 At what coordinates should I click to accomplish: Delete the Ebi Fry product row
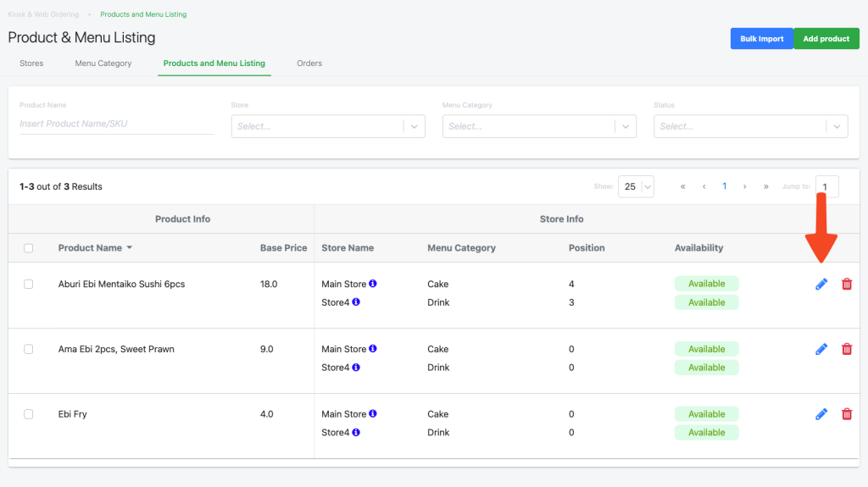click(x=847, y=414)
